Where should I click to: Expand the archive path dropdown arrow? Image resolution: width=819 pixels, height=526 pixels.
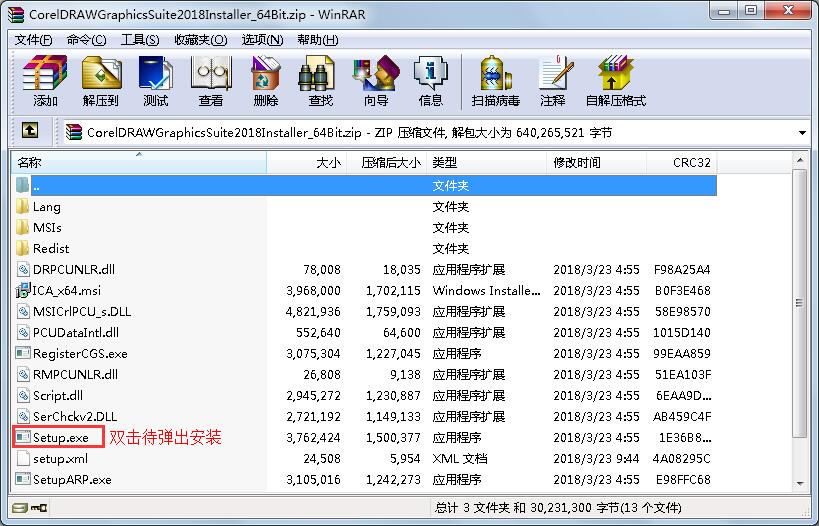point(803,132)
